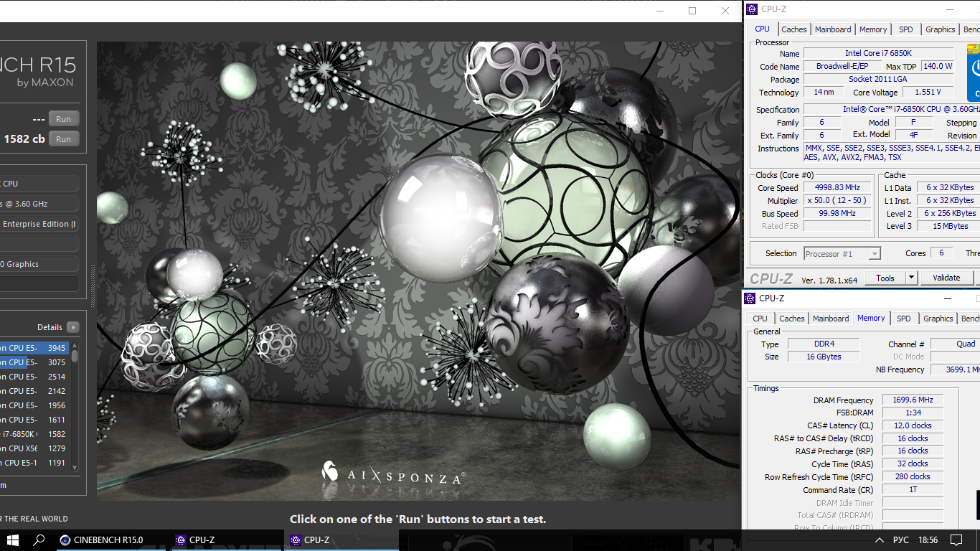The height and width of the screenshot is (551, 980).
Task: Open the notification center icon
Action: (x=956, y=540)
